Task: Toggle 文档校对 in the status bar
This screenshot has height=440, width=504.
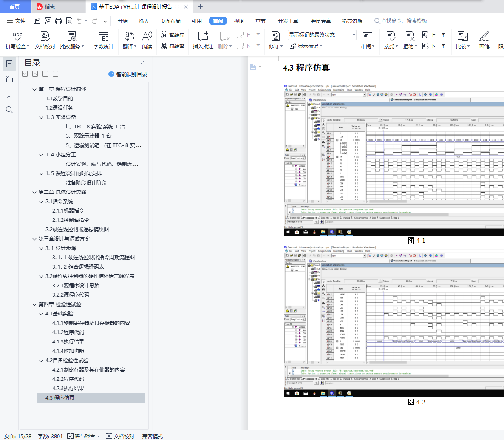Action: [120, 436]
